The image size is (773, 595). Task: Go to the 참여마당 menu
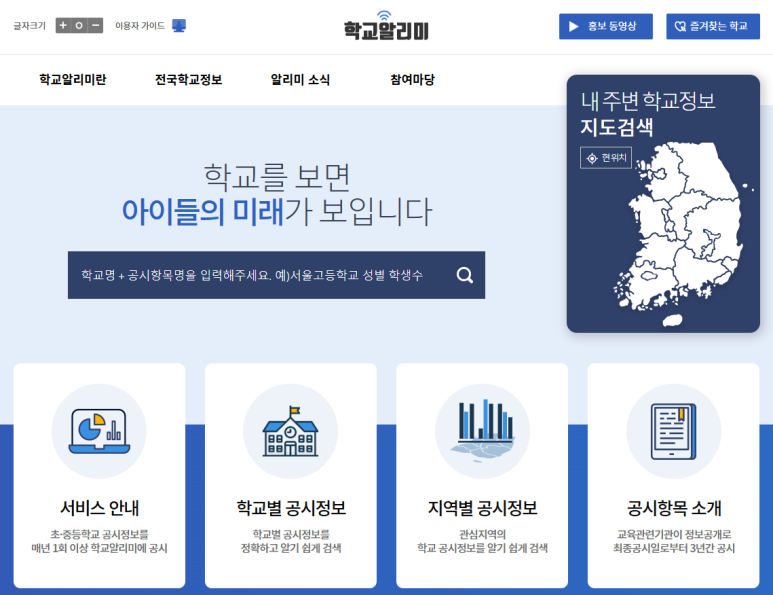[x=412, y=80]
